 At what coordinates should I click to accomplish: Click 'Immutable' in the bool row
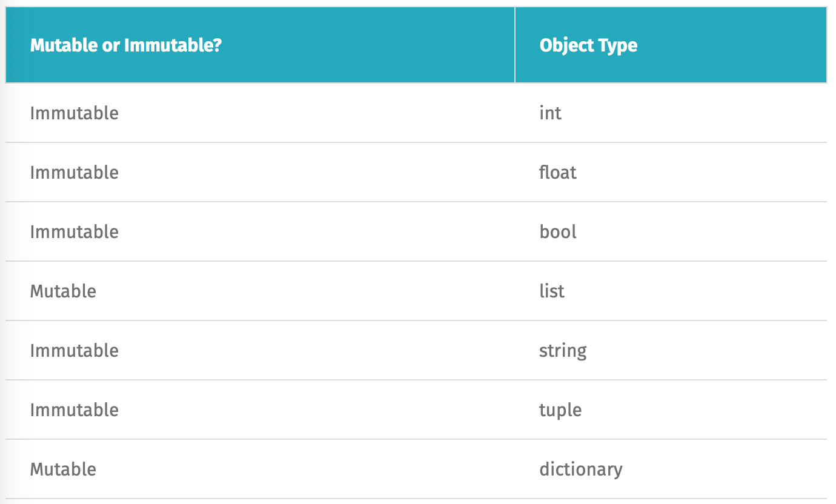(75, 232)
